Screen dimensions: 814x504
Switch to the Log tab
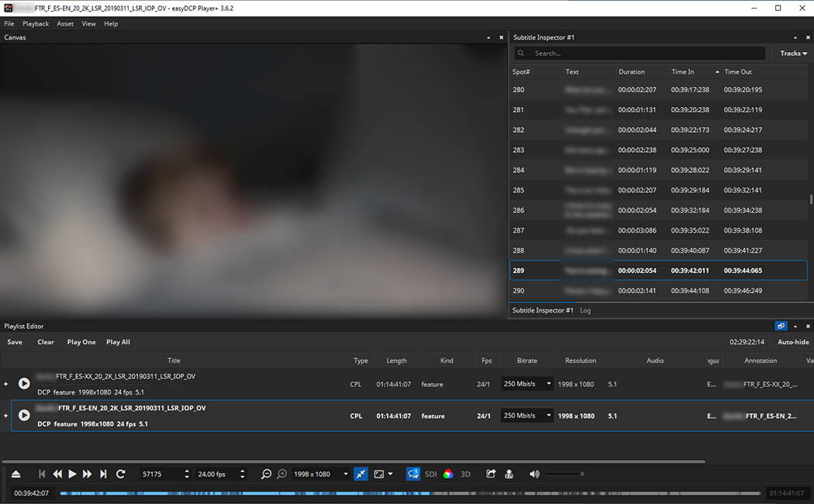point(585,310)
